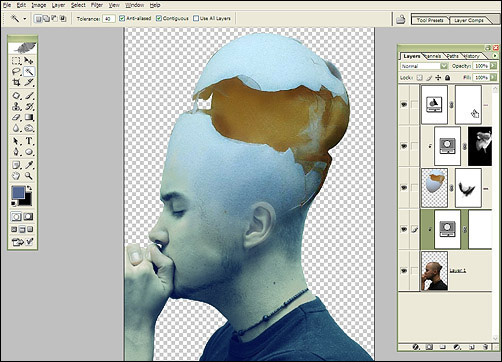Image resolution: width=502 pixels, height=362 pixels.
Task: Open the Edit menu
Action: (x=21, y=5)
